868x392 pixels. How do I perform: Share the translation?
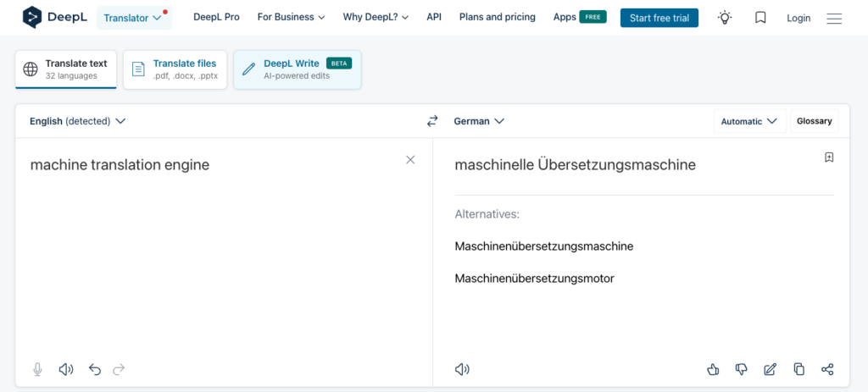(827, 369)
